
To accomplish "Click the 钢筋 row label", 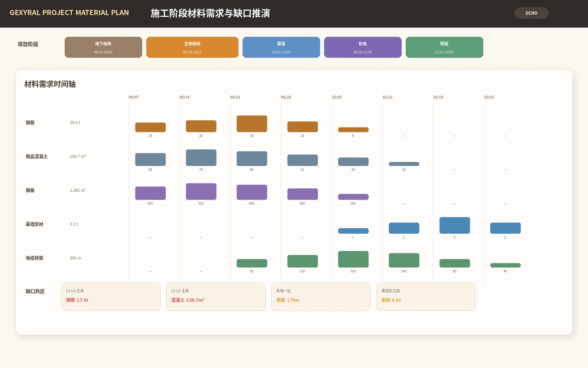I will pos(30,123).
